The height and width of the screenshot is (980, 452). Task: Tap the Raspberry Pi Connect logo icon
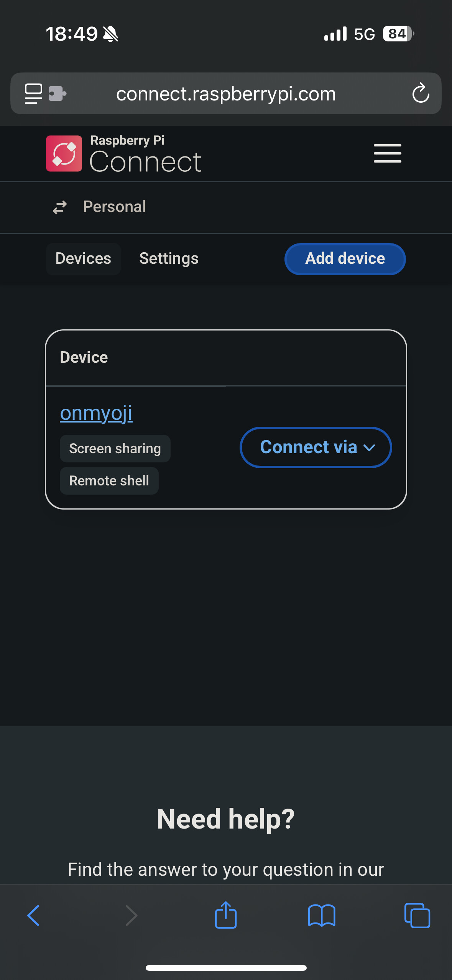coord(64,153)
